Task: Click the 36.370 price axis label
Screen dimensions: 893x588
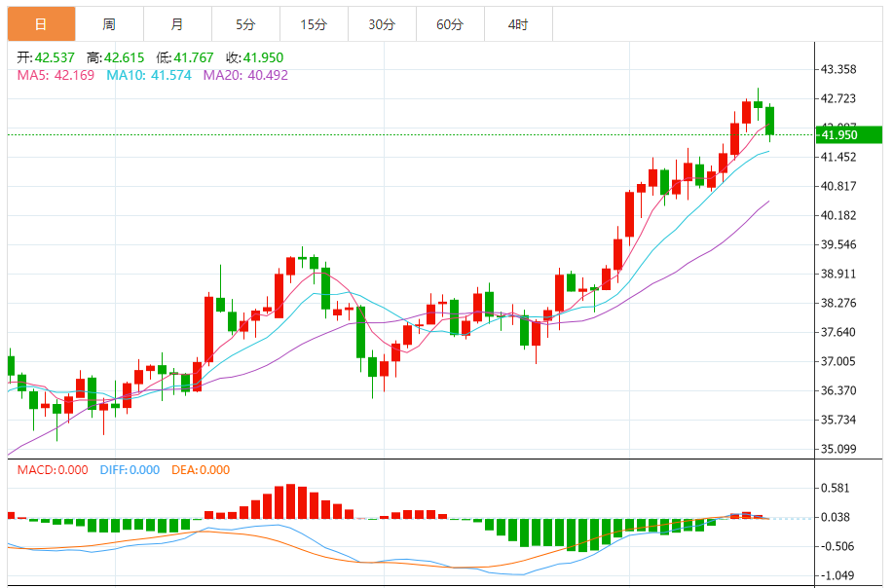Action: coord(838,390)
